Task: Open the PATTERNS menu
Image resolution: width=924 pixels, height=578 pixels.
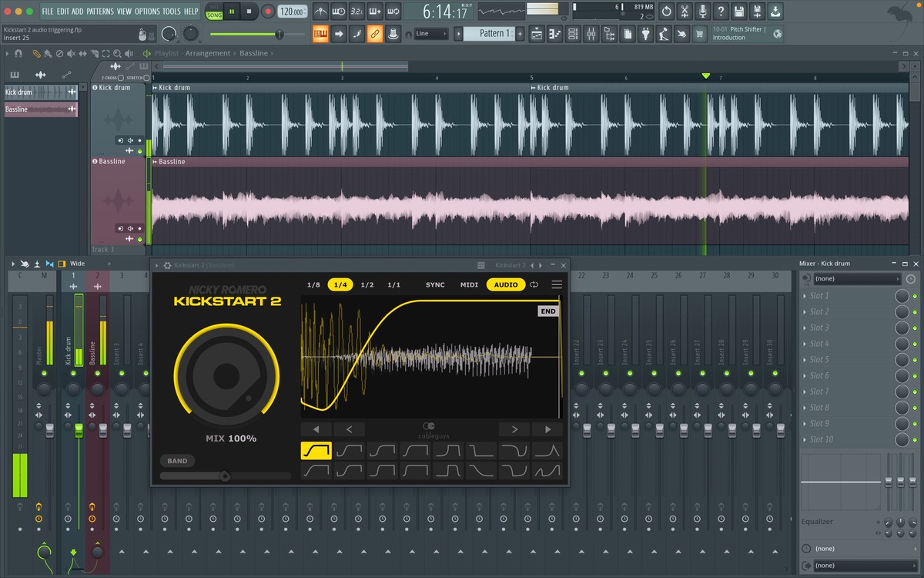Action: coord(99,12)
